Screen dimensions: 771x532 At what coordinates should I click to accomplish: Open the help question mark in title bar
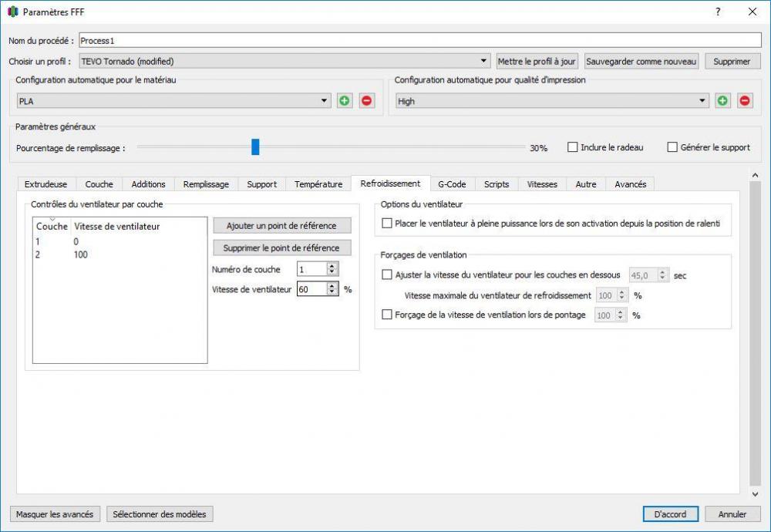click(x=718, y=12)
